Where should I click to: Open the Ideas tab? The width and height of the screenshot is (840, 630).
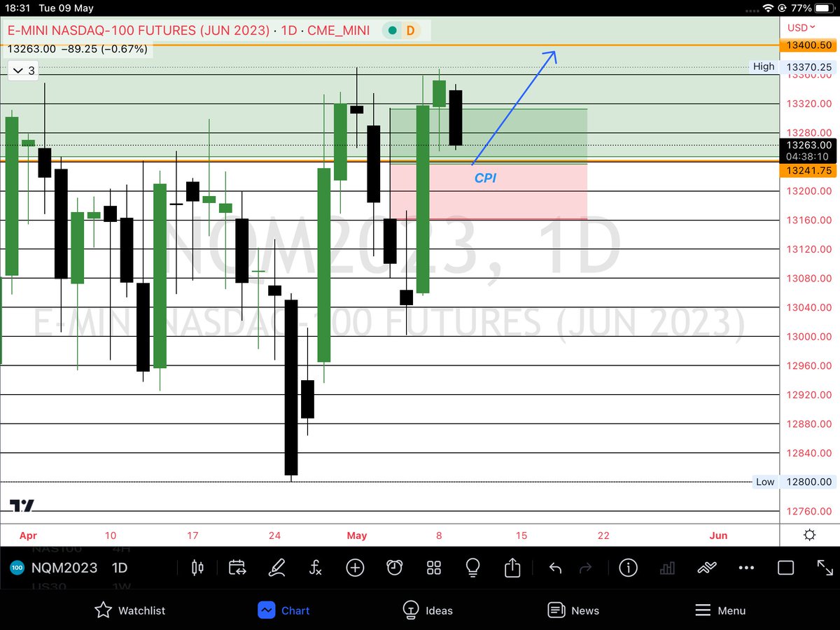[x=428, y=610]
